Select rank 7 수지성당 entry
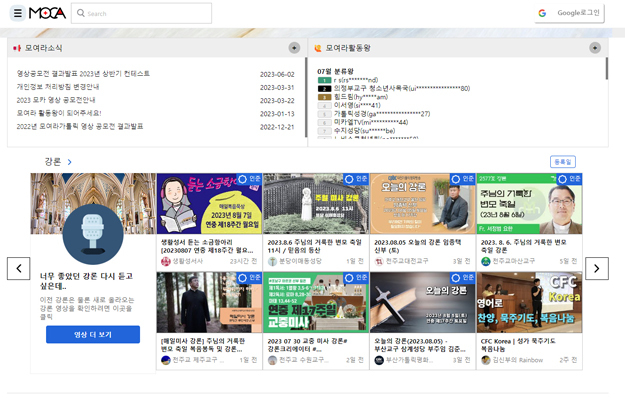 pyautogui.click(x=356, y=131)
